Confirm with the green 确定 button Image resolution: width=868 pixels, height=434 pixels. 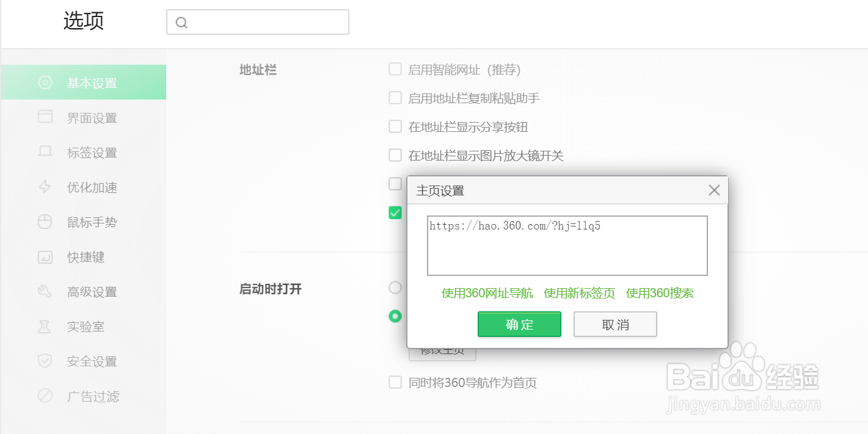click(519, 324)
